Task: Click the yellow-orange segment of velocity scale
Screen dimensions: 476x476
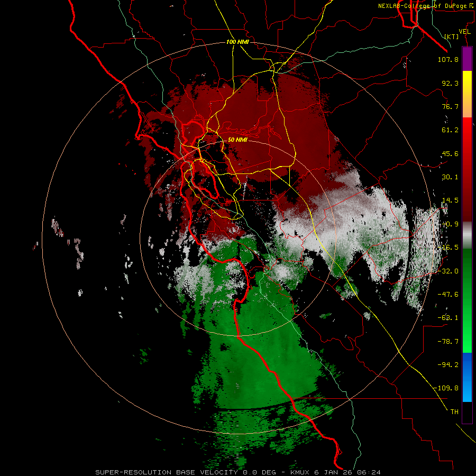Action: (x=467, y=94)
